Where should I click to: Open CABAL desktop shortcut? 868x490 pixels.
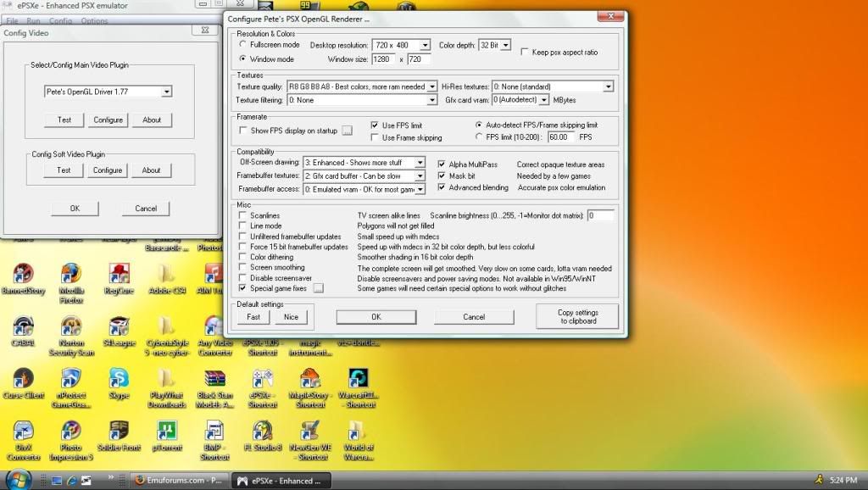click(23, 331)
